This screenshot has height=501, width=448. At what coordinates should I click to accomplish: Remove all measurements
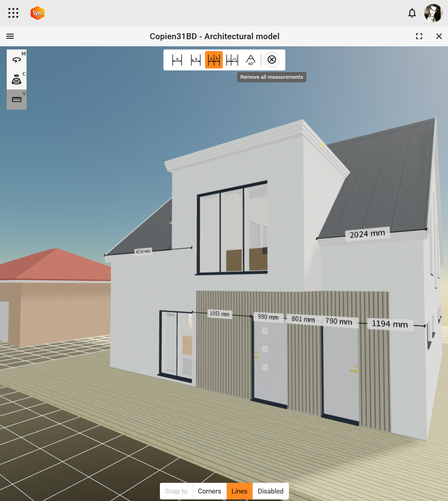coord(272,60)
